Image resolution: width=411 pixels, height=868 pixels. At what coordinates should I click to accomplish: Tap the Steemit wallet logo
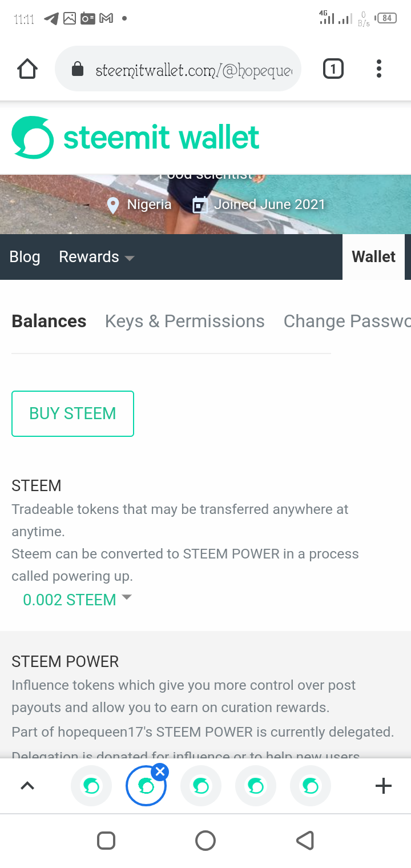(x=136, y=138)
